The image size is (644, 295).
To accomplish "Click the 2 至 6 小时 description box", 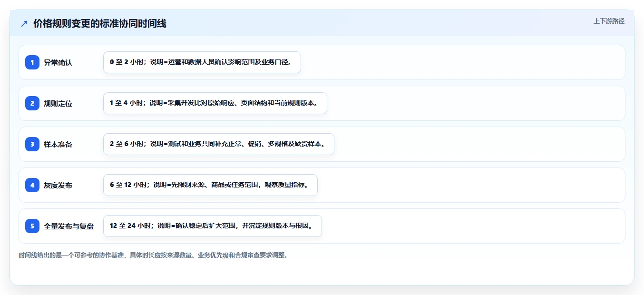I will 219,144.
